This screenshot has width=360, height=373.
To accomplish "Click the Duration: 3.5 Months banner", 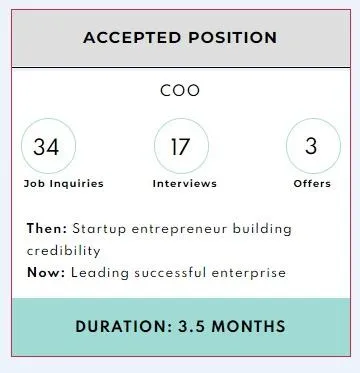I will [x=180, y=327].
